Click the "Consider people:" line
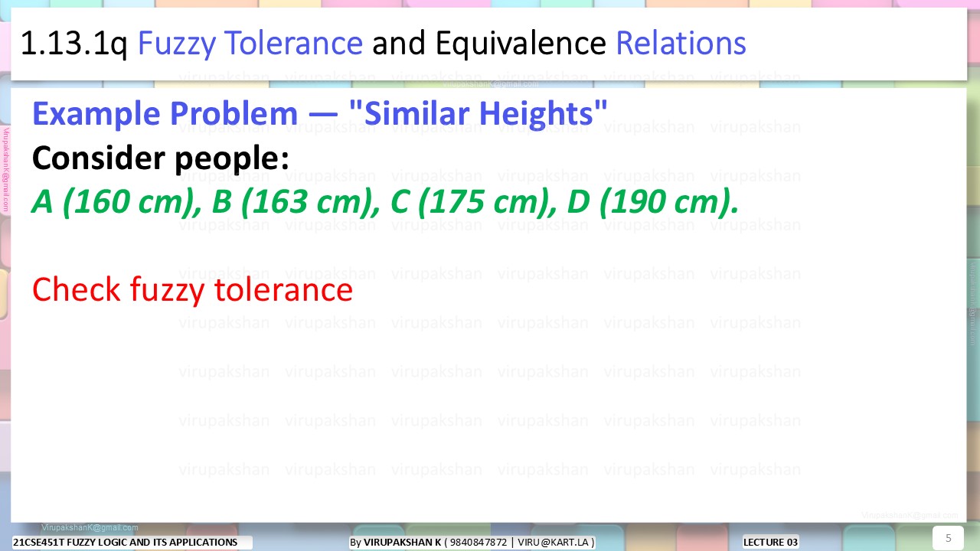 [161, 158]
